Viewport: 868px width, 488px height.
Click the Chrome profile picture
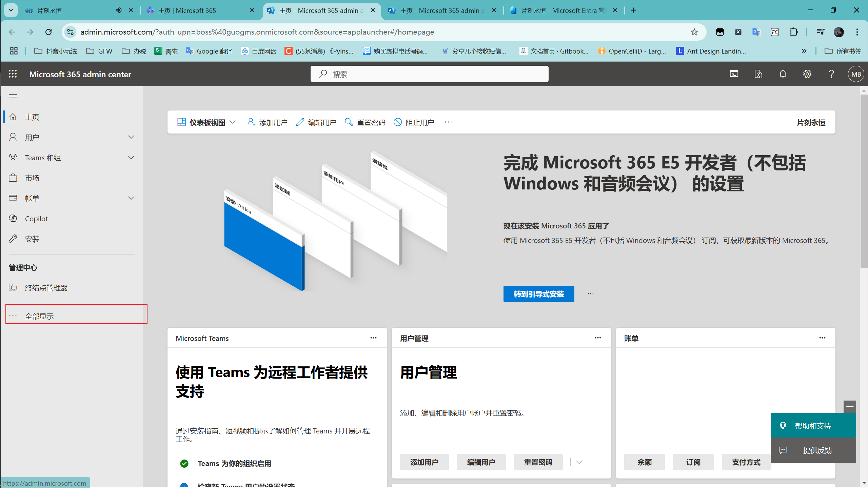tap(839, 32)
